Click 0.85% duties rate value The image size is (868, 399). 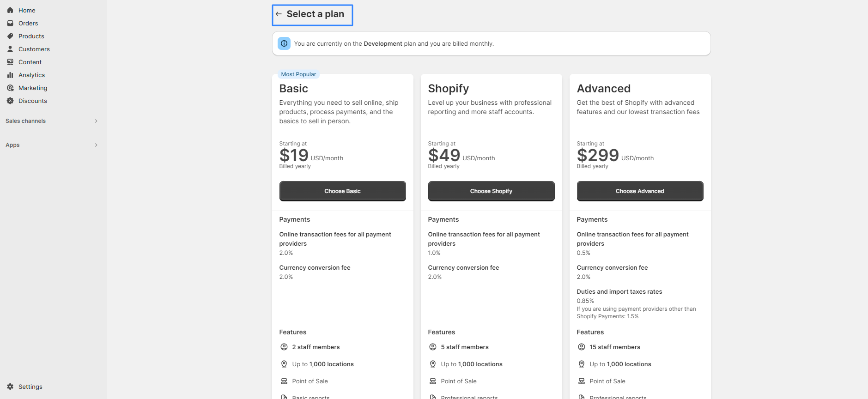pos(585,301)
